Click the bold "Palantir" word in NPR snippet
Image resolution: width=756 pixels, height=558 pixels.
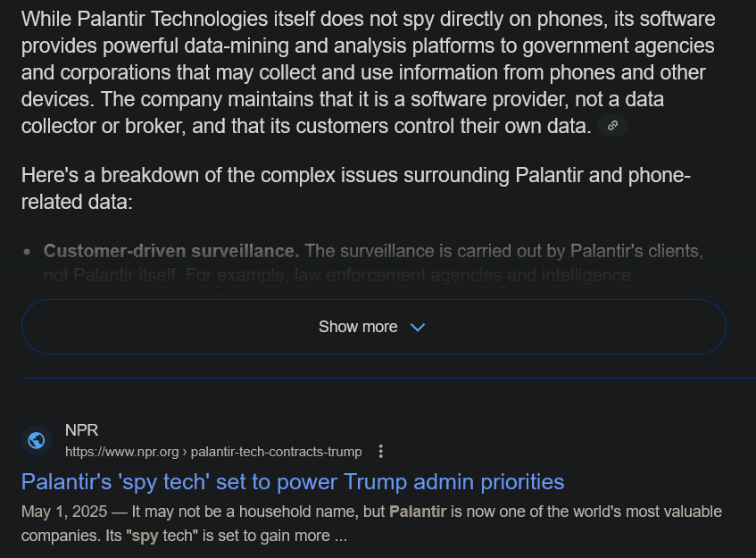point(418,512)
